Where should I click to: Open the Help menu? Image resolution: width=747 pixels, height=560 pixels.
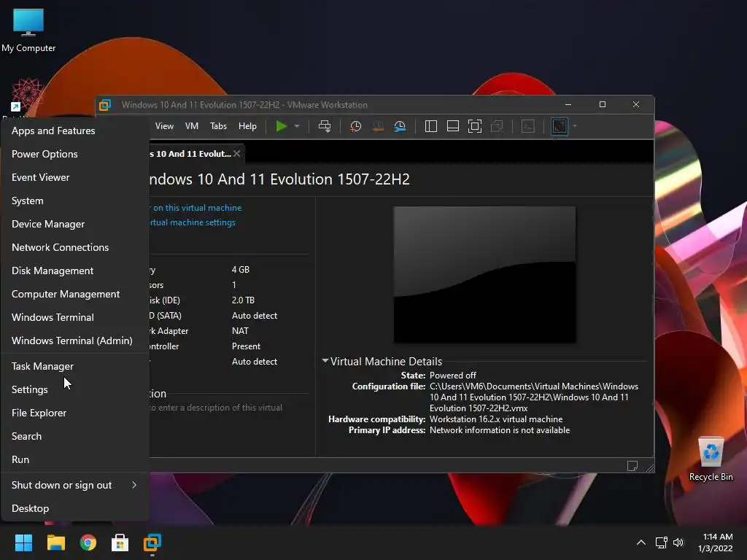(x=247, y=126)
